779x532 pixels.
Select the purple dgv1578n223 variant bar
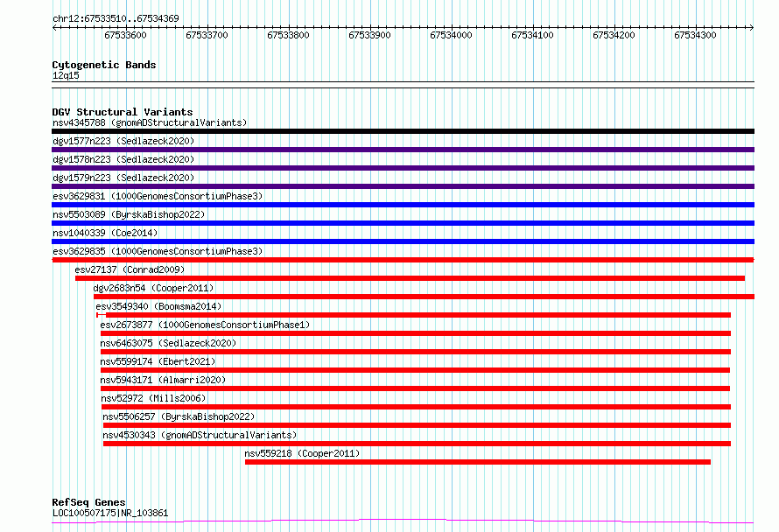tap(403, 168)
